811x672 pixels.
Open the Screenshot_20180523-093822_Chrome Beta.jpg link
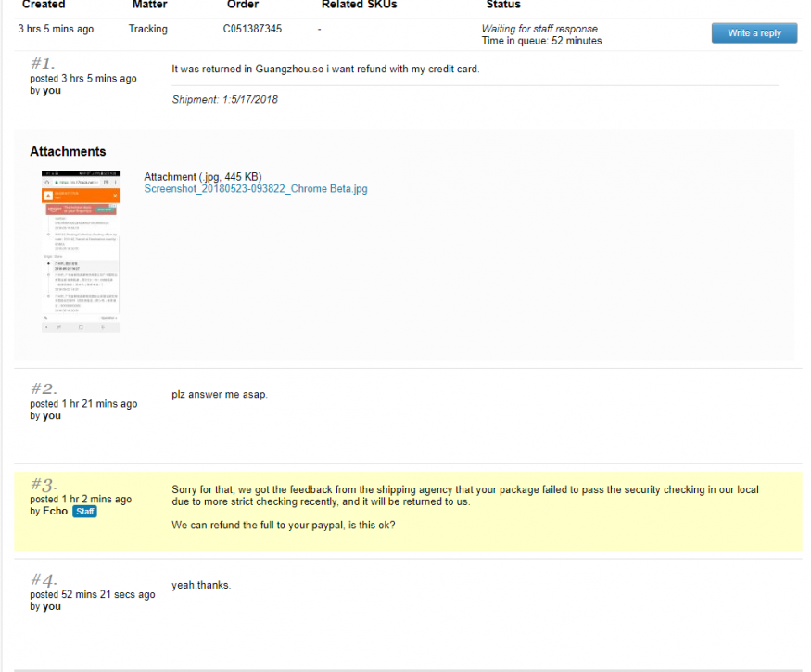pyautogui.click(x=255, y=189)
